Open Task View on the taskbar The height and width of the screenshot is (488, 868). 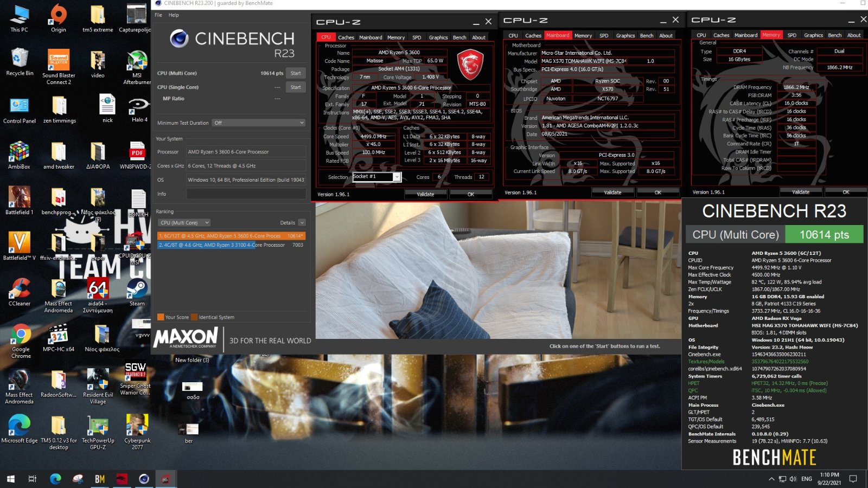(32, 479)
